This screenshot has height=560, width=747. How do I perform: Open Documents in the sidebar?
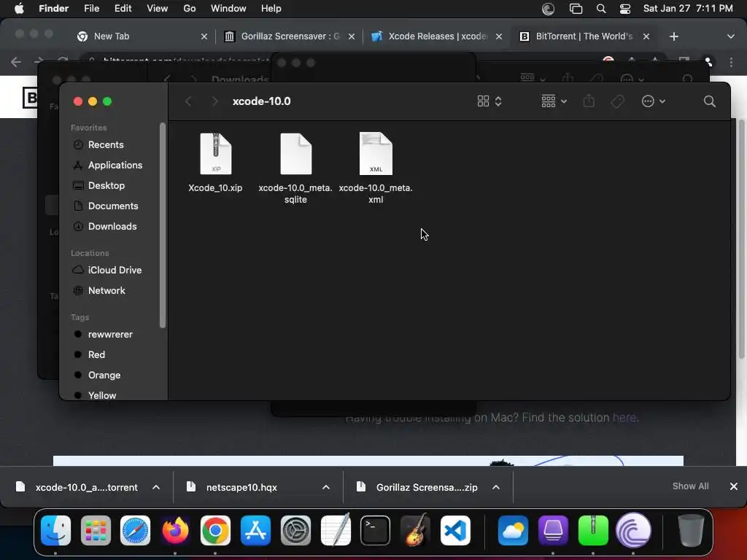[x=113, y=206]
